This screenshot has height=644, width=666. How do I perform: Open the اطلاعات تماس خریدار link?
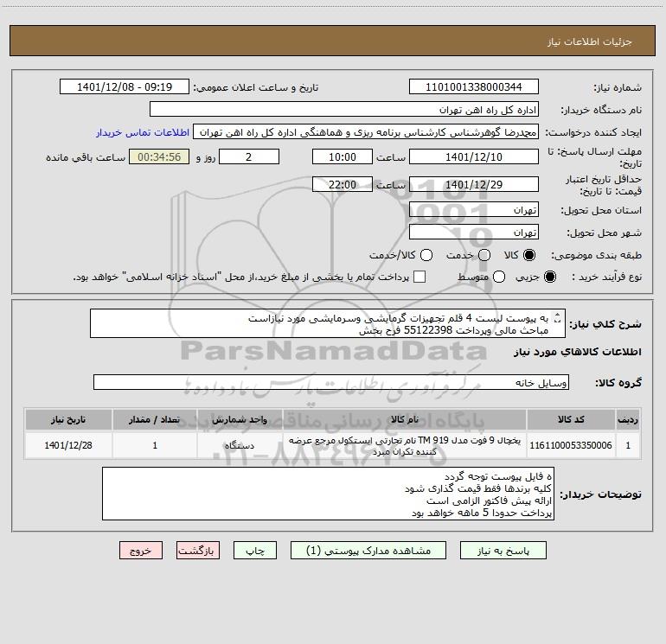143,132
